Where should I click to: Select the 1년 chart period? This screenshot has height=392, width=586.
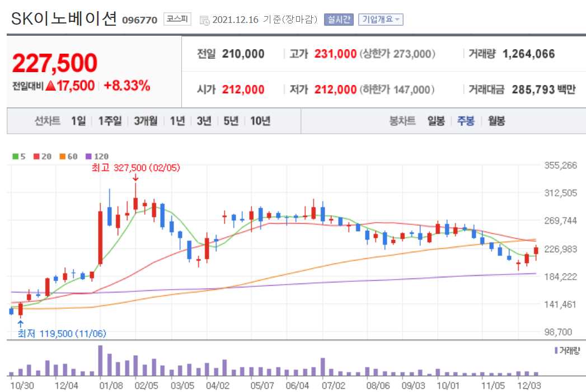(176, 120)
